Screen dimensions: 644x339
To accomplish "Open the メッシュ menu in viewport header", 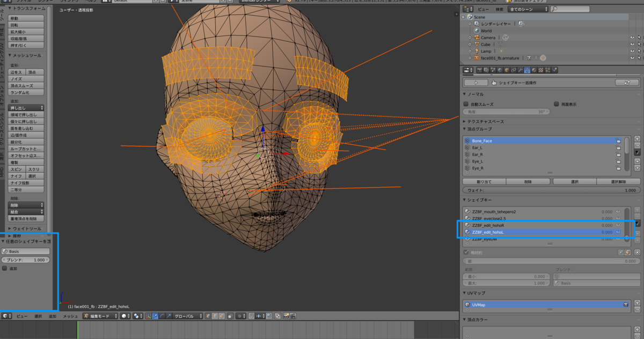I will 70,316.
